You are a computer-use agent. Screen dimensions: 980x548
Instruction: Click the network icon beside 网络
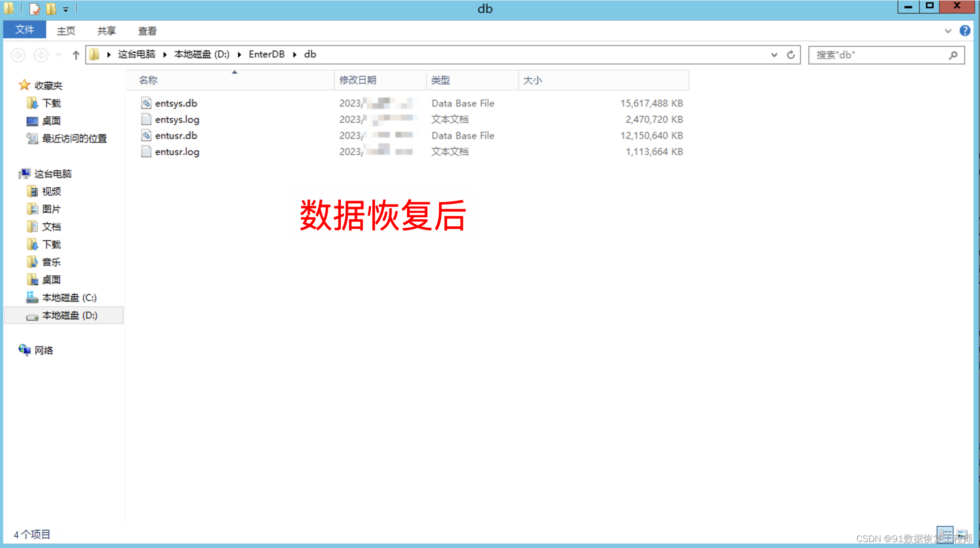click(x=25, y=350)
